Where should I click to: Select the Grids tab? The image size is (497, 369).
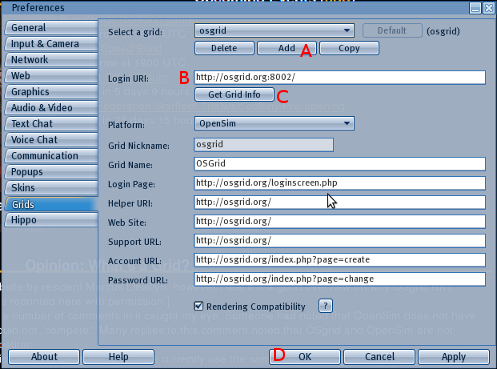point(52,204)
